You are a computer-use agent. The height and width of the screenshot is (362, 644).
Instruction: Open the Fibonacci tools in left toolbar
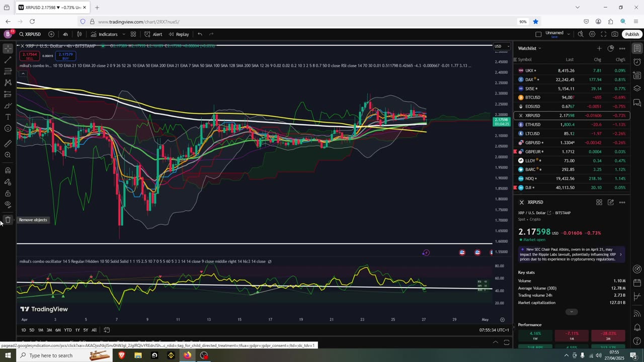(8, 71)
